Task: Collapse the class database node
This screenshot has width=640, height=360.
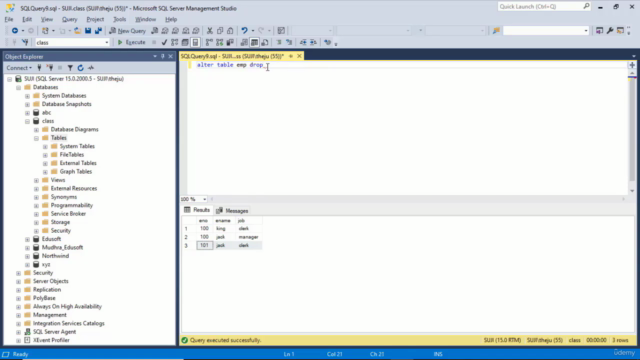Action: 27,121
